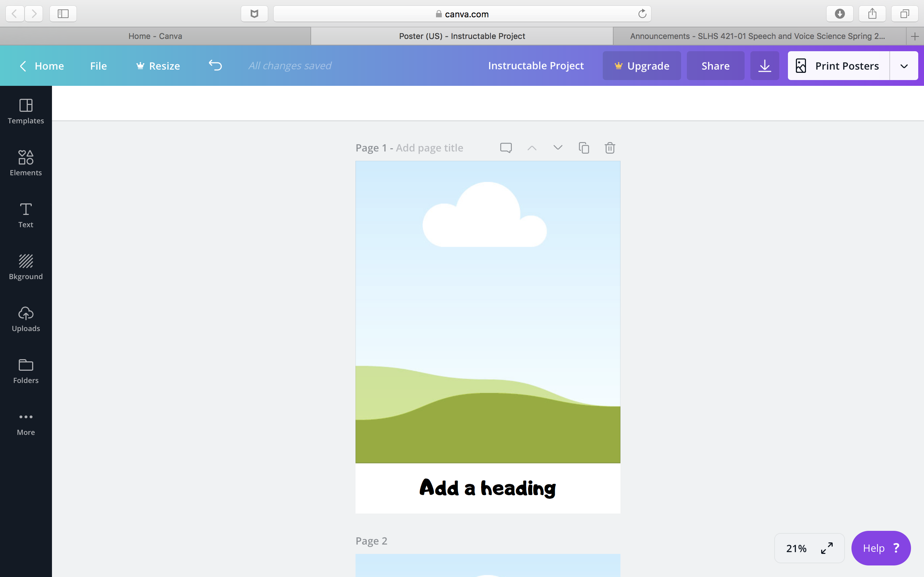
Task: Expand Page 1 options chevron
Action: click(557, 147)
